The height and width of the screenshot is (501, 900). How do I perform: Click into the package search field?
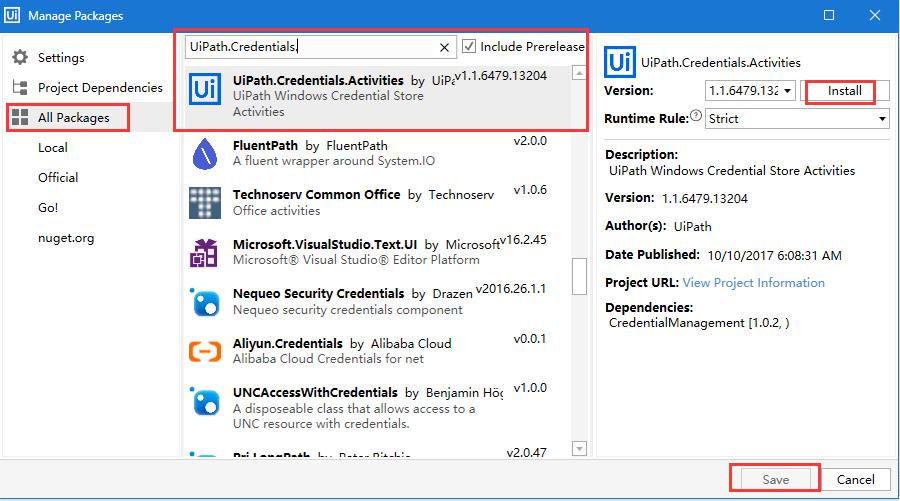coord(310,47)
